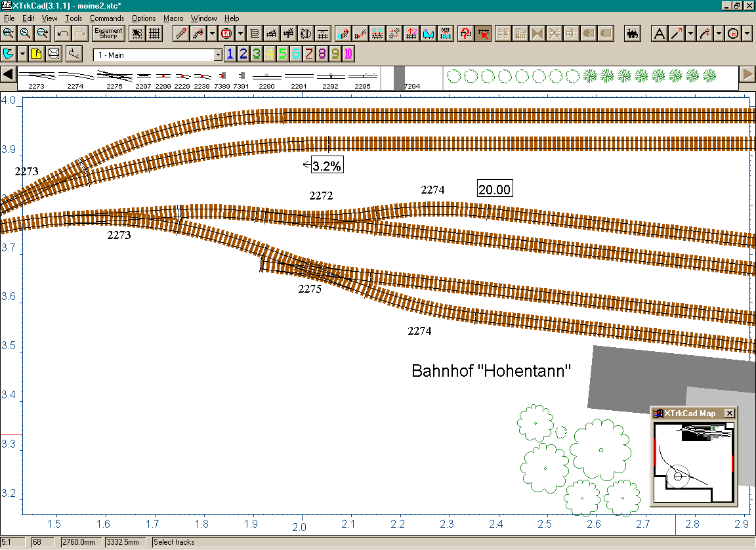This screenshot has width=756, height=550.
Task: Click the Describe (red question mark) tool
Action: [x=466, y=33]
